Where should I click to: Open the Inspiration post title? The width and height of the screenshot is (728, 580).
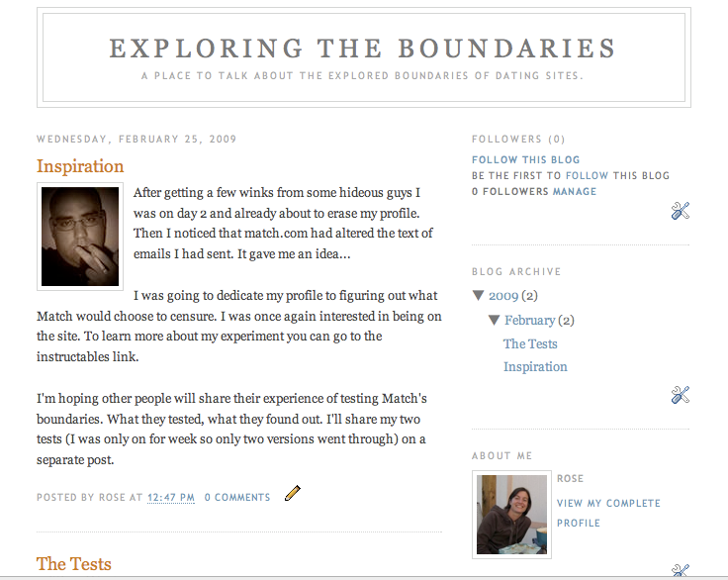80,166
